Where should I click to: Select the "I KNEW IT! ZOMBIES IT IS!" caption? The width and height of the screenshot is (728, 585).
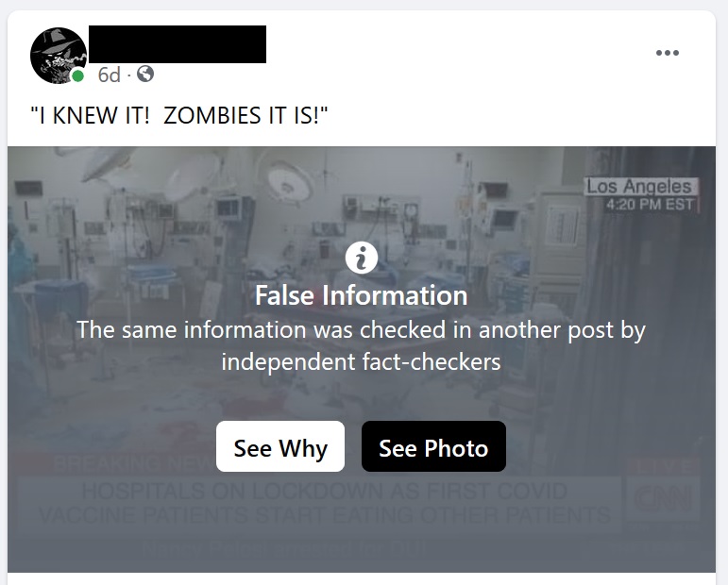point(179,115)
